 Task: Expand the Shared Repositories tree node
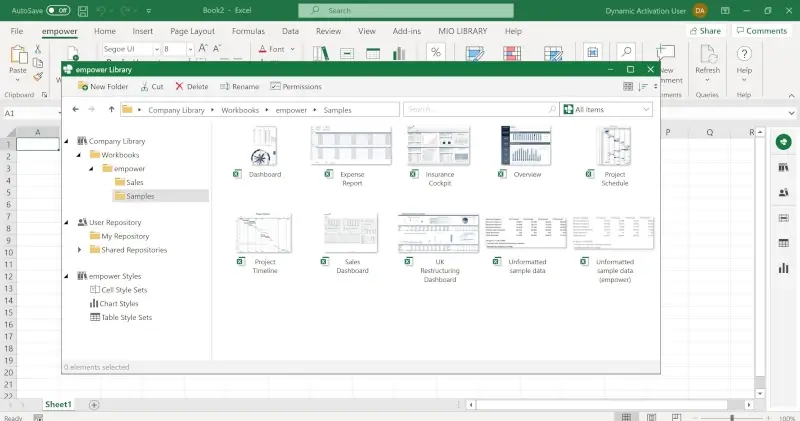80,250
